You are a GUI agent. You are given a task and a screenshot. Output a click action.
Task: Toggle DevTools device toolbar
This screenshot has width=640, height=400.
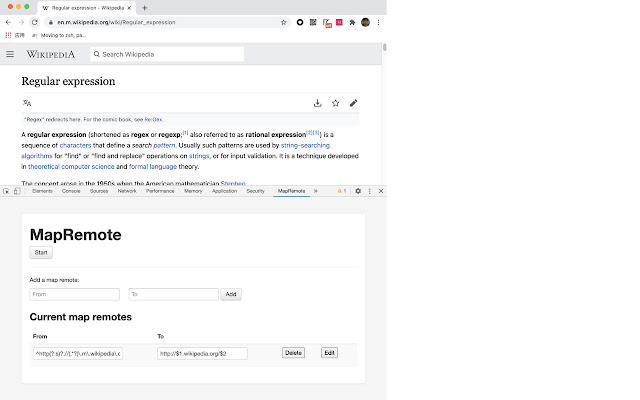[17, 191]
